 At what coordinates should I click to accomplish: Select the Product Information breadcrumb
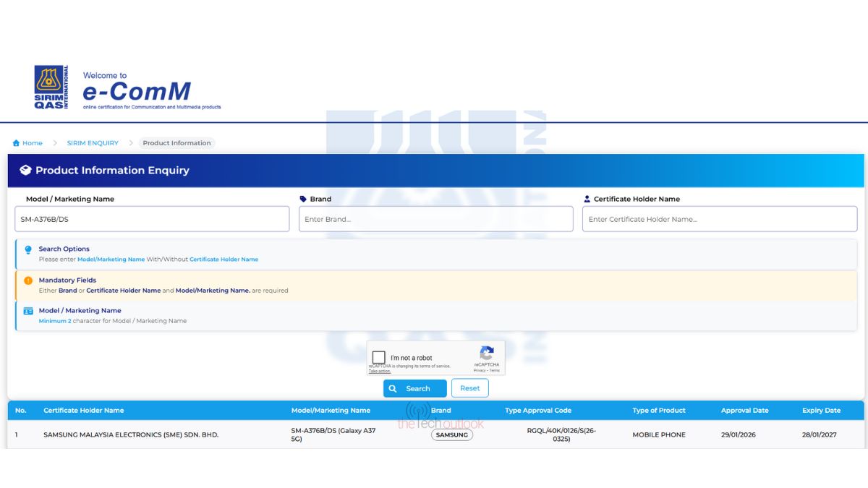176,143
